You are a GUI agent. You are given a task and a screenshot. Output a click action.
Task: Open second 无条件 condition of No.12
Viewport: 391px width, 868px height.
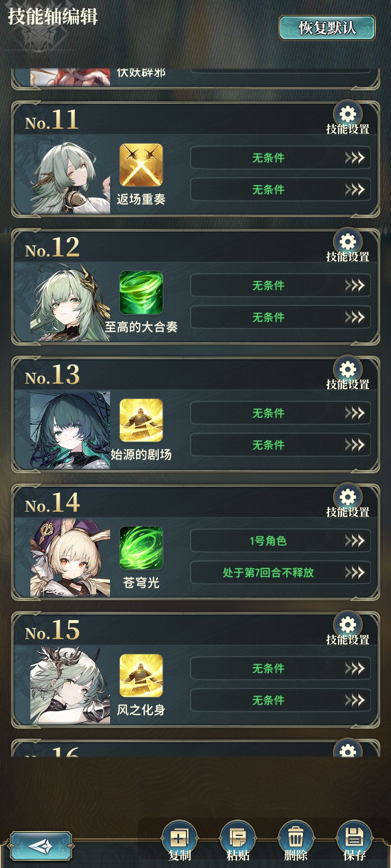click(x=281, y=317)
